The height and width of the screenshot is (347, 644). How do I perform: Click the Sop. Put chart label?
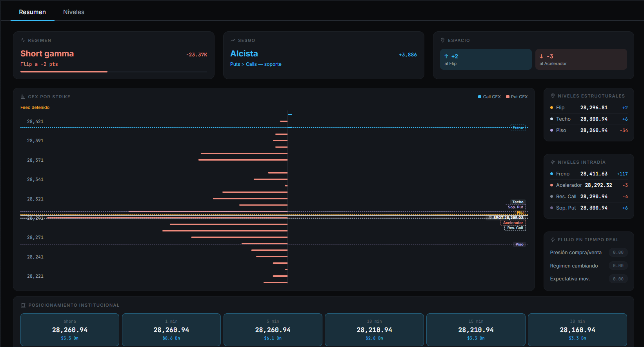[x=515, y=207]
